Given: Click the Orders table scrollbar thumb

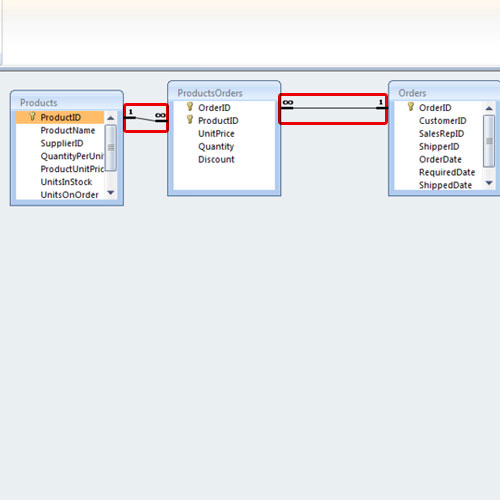Looking at the screenshot, I should 489,141.
